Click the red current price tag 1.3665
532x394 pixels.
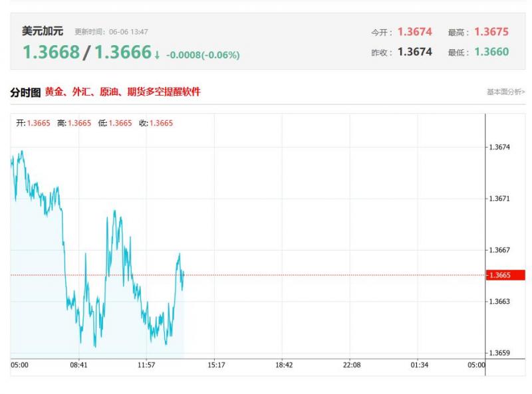point(505,275)
